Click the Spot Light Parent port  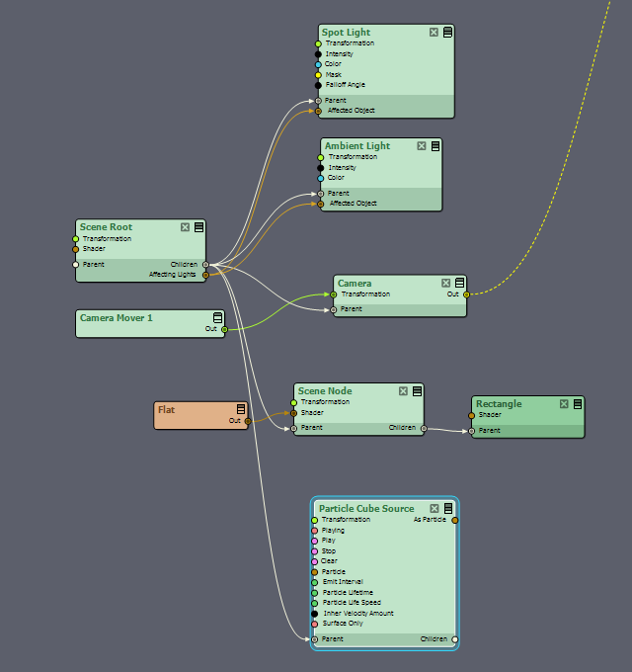coord(318,101)
